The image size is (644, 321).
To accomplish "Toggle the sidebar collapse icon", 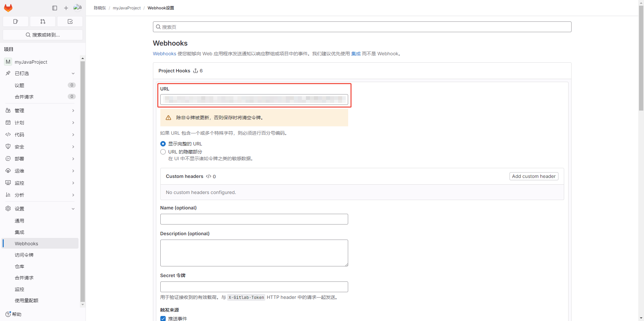I will pos(55,8).
